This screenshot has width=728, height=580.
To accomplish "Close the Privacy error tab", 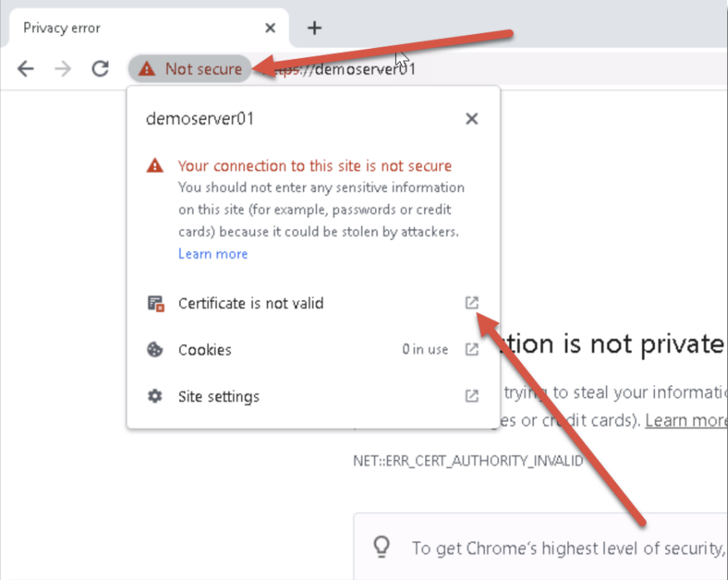I will pos(271,28).
